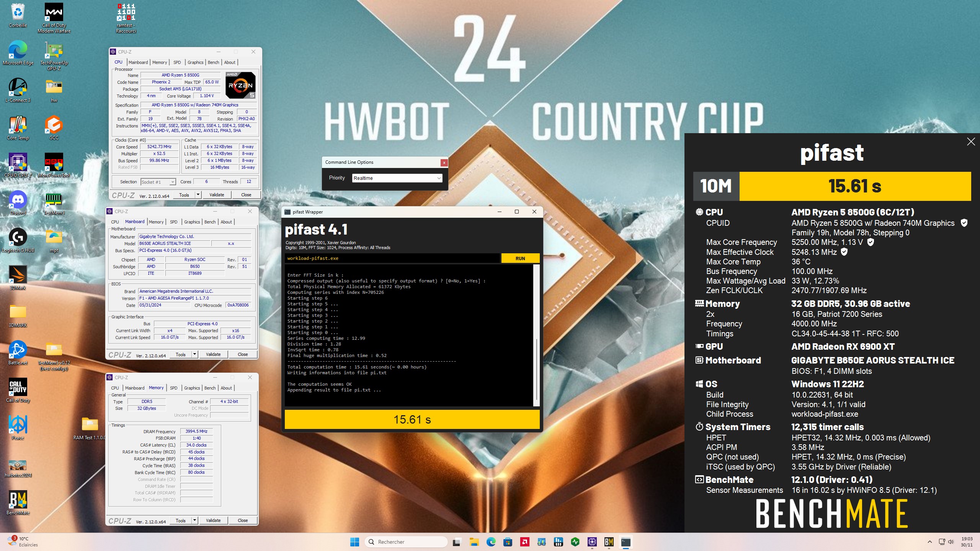Click the 15.61 s result bar in pifast Wrapper
Screen dimensions: 980x551
click(x=412, y=419)
